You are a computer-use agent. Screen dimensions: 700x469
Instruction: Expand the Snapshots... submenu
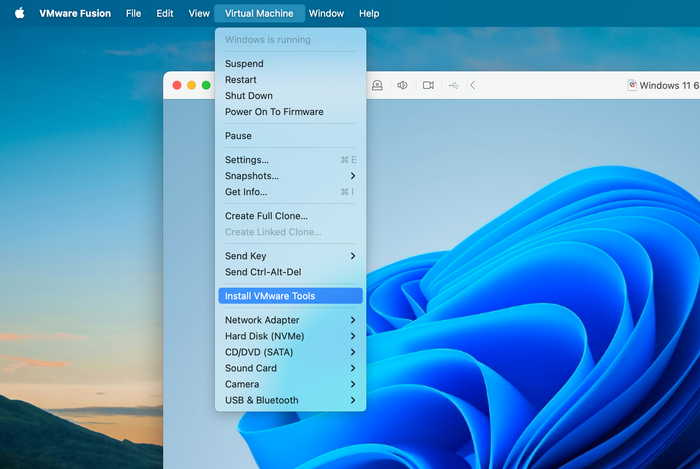tap(290, 176)
